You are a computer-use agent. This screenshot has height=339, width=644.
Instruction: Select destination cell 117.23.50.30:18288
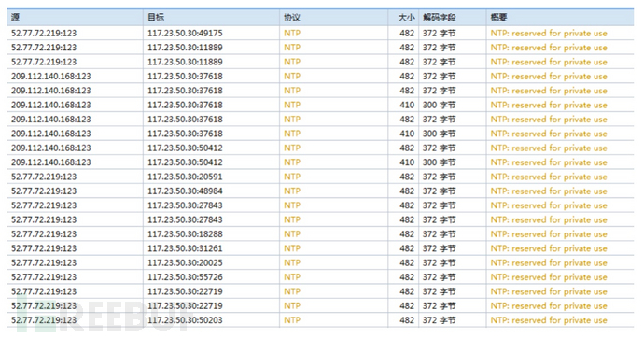tap(185, 234)
